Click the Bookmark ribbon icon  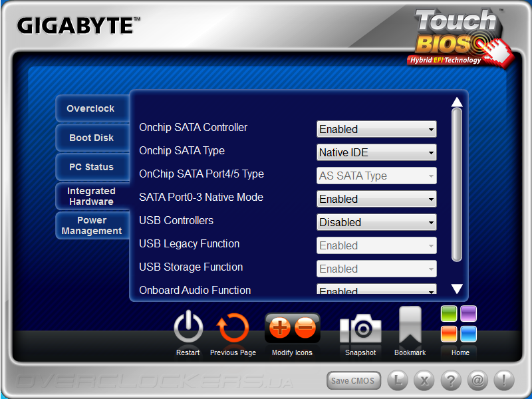point(410,325)
